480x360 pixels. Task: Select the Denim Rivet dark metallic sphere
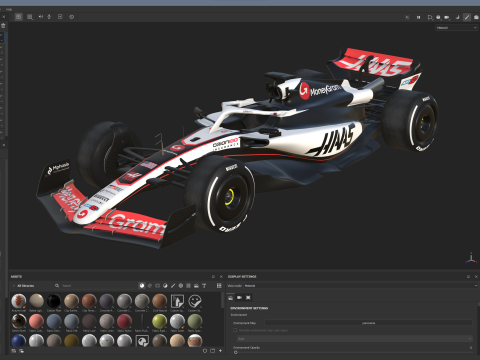pyautogui.click(x=19, y=322)
